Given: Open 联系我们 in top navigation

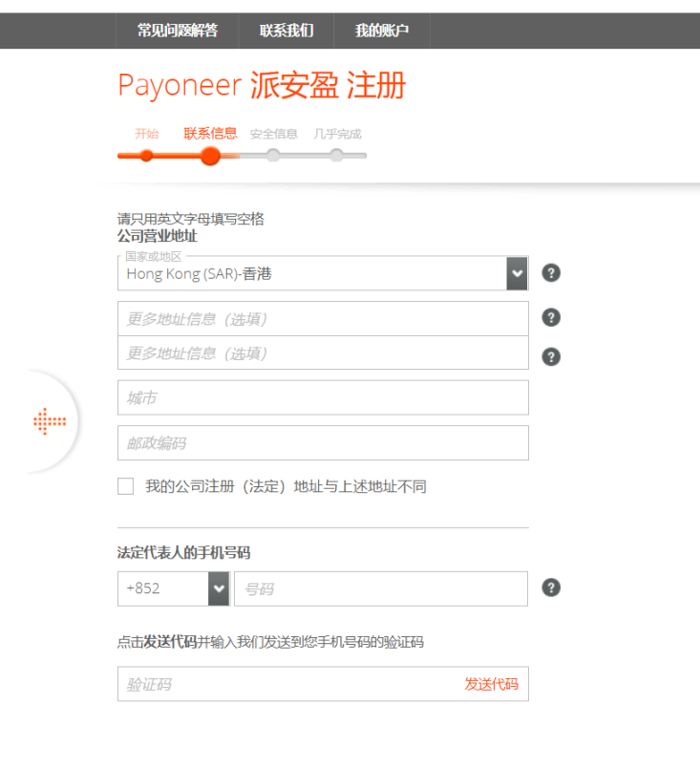Looking at the screenshot, I should pyautogui.click(x=286, y=31).
